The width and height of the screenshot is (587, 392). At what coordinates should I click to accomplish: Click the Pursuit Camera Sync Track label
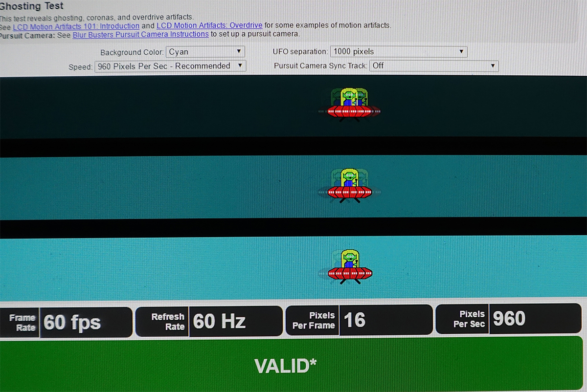[320, 65]
